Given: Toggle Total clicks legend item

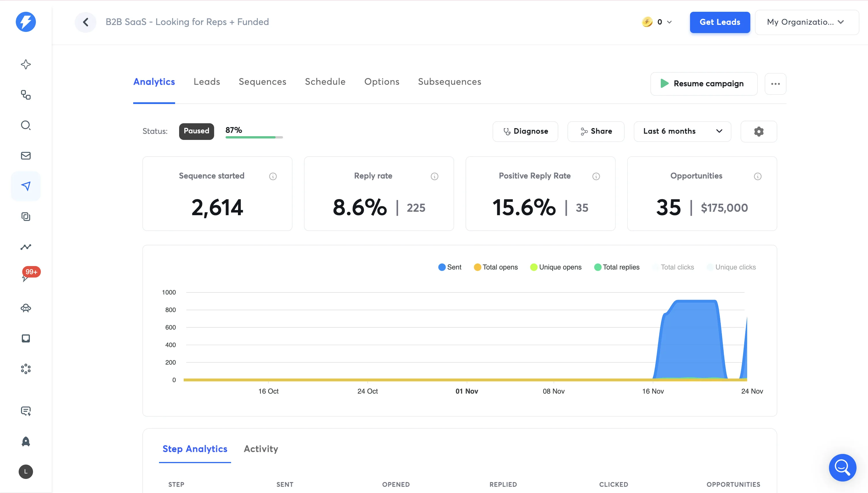Looking at the screenshot, I should [x=673, y=267].
